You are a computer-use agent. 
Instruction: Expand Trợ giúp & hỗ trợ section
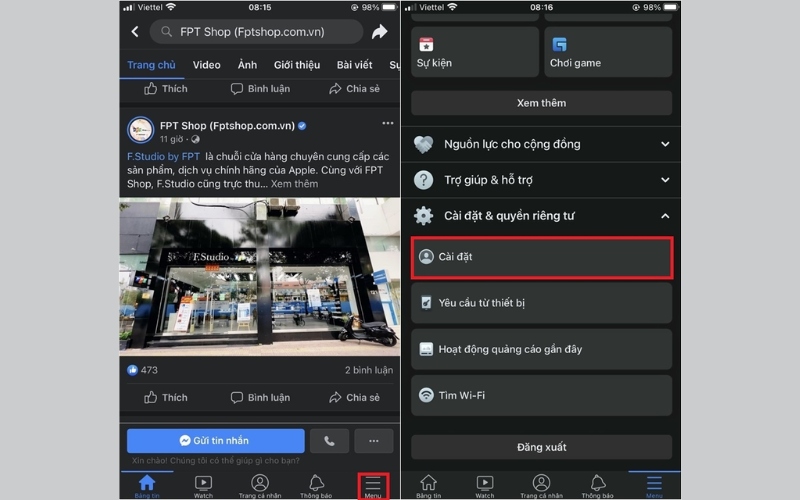click(541, 180)
